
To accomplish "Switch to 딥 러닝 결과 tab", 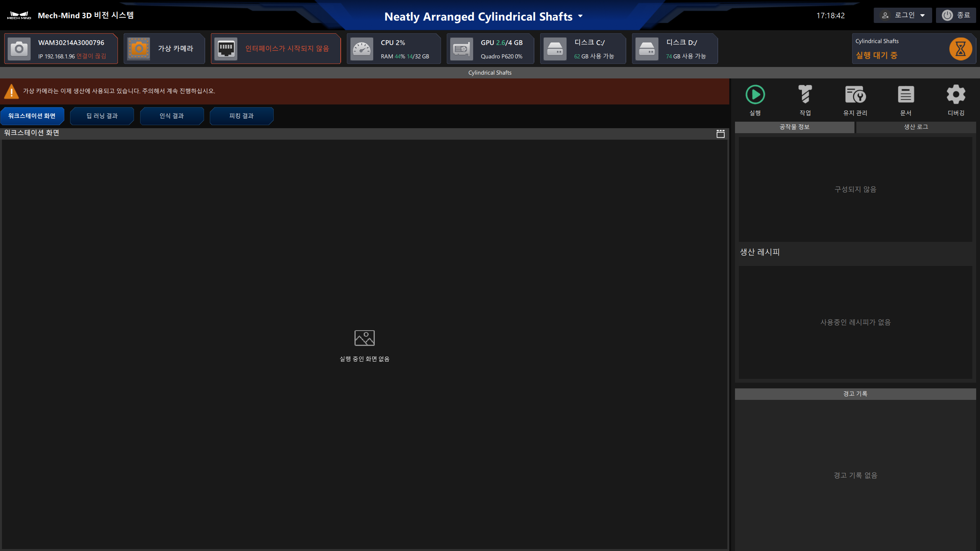I will pyautogui.click(x=102, y=116).
